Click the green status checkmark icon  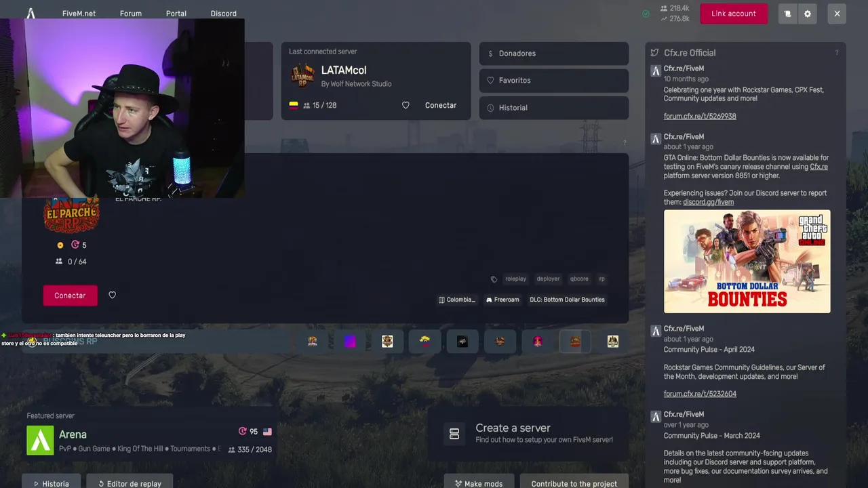pyautogui.click(x=646, y=14)
